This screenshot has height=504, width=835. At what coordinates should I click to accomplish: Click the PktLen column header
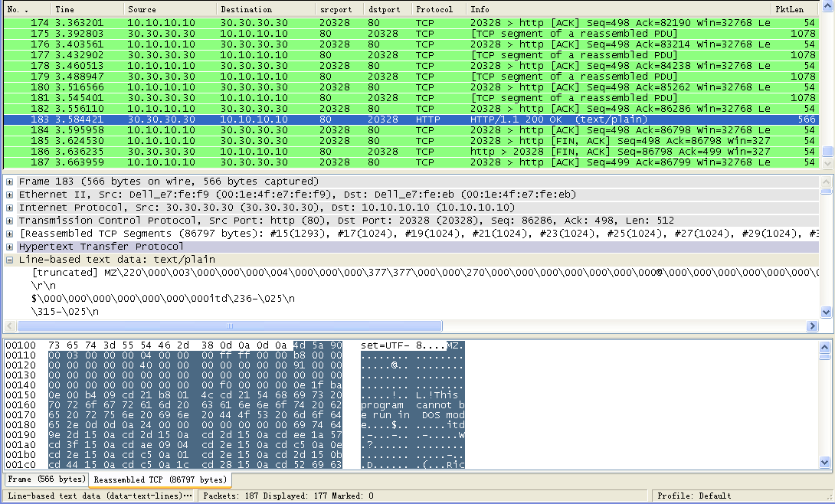click(789, 9)
